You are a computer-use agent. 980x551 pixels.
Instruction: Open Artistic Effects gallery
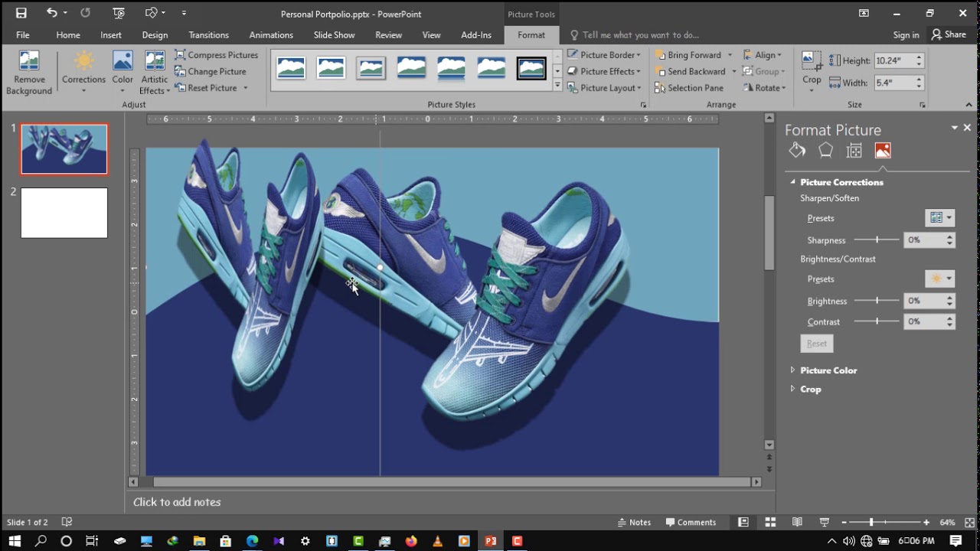pyautogui.click(x=155, y=73)
